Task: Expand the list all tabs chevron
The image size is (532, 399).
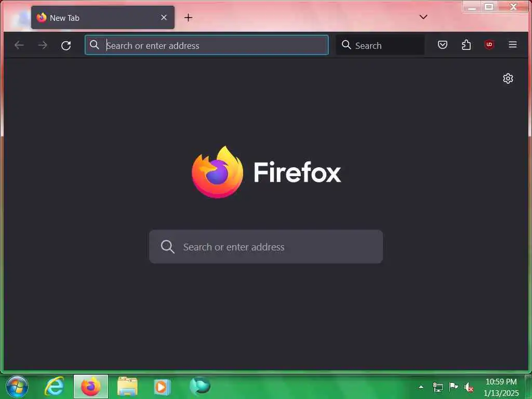Action: (x=423, y=17)
